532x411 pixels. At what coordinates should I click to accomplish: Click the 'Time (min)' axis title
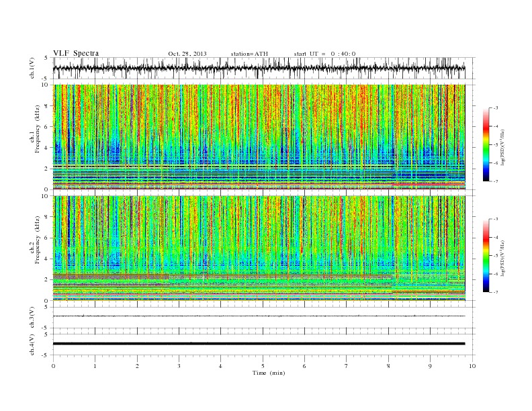point(269,373)
